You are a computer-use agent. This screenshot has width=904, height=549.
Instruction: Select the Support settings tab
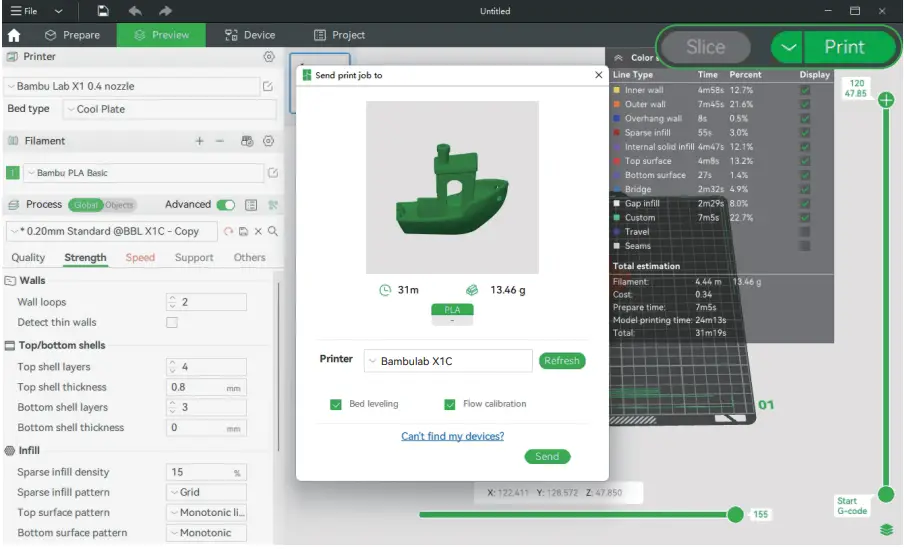[194, 257]
